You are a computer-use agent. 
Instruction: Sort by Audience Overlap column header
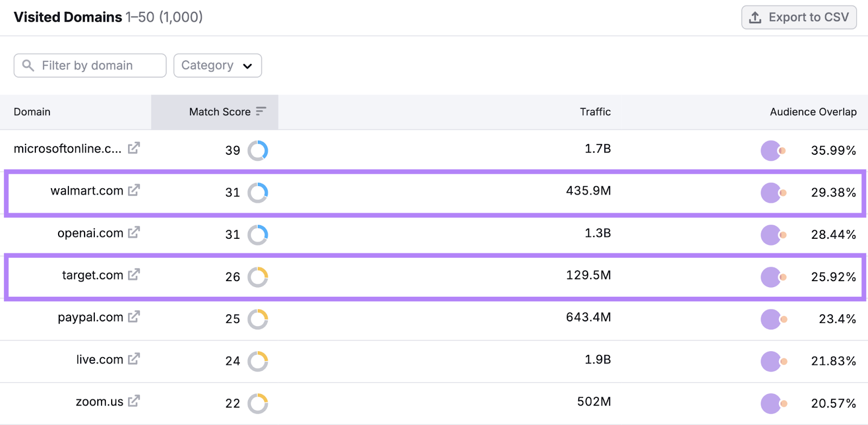pos(813,112)
